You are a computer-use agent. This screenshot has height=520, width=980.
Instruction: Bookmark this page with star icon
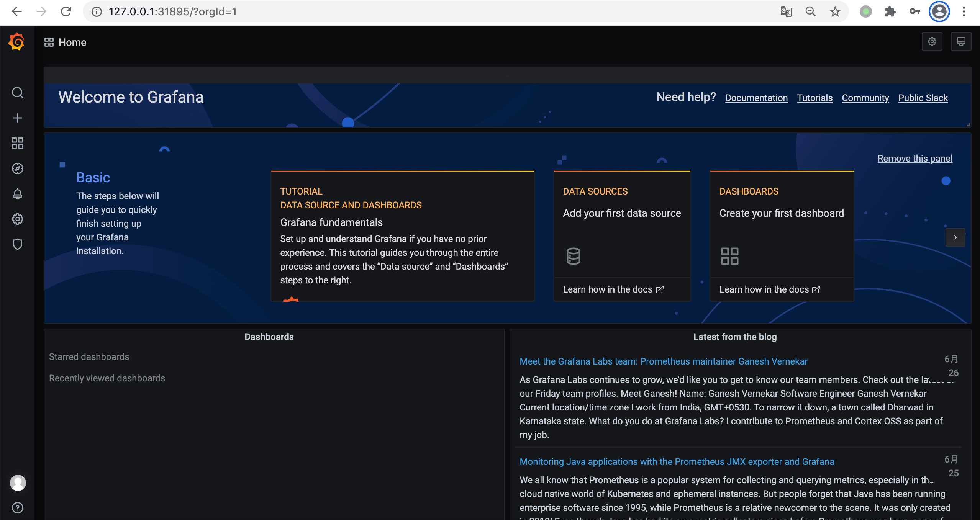click(x=835, y=11)
